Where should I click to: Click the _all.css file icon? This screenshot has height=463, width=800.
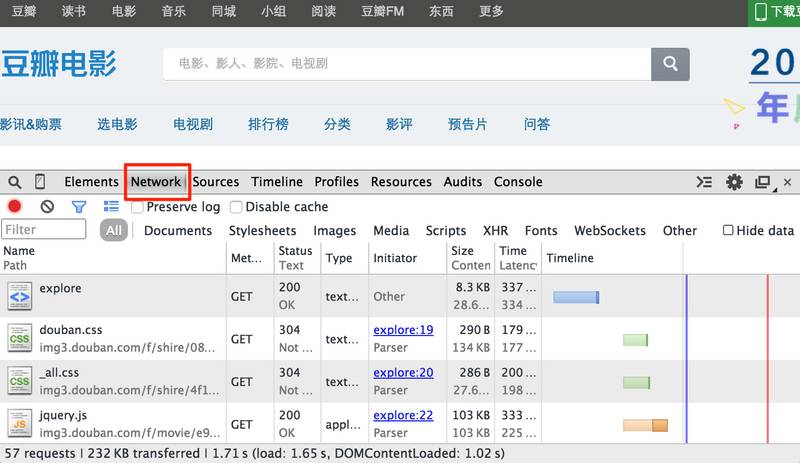(x=19, y=381)
